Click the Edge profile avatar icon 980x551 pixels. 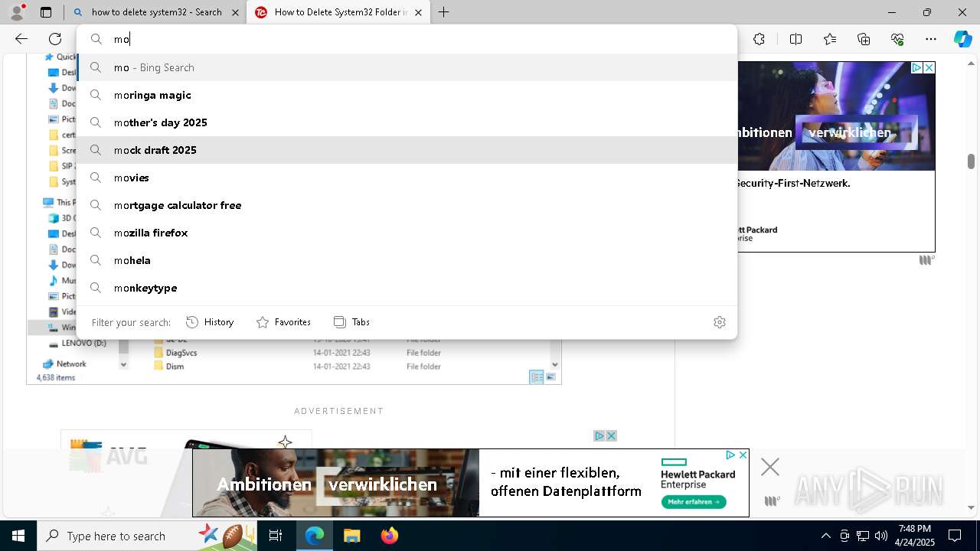(17, 12)
